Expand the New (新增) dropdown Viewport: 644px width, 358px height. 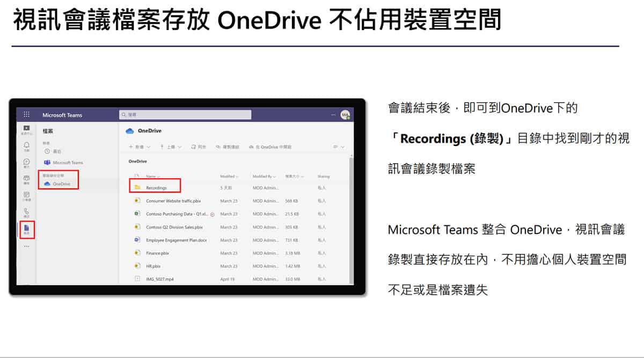click(x=140, y=147)
